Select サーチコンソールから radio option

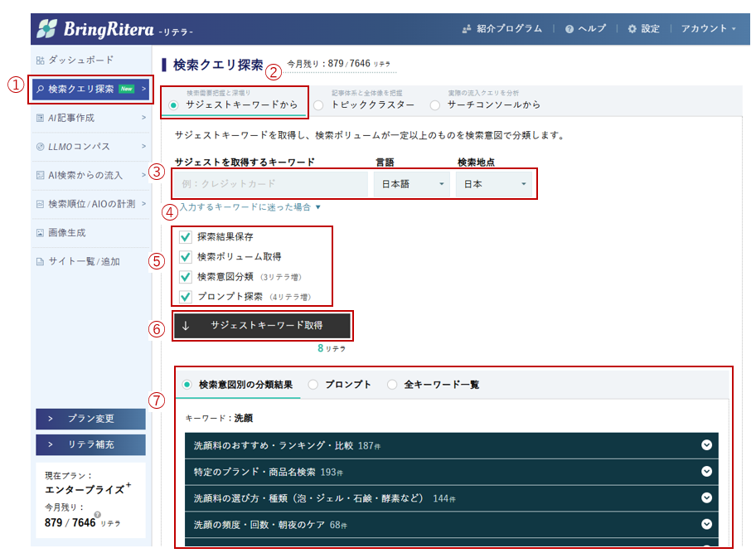coord(435,104)
